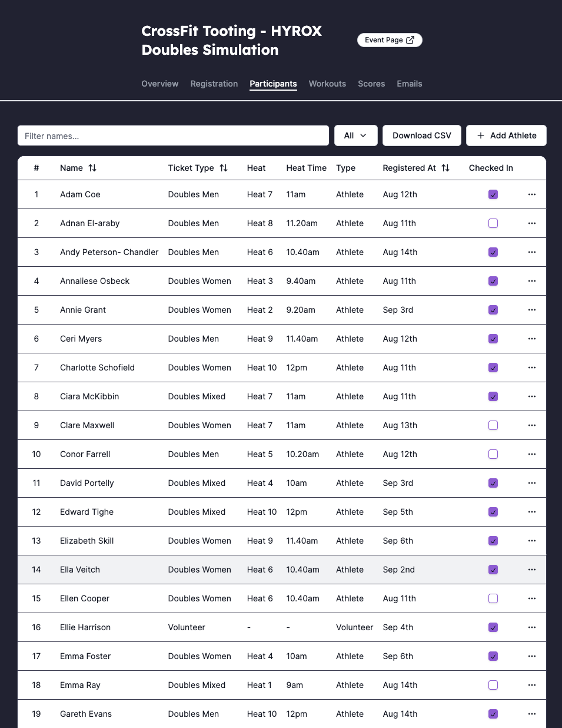
Task: Expand options menu for Edward Tighe
Action: pos(532,512)
